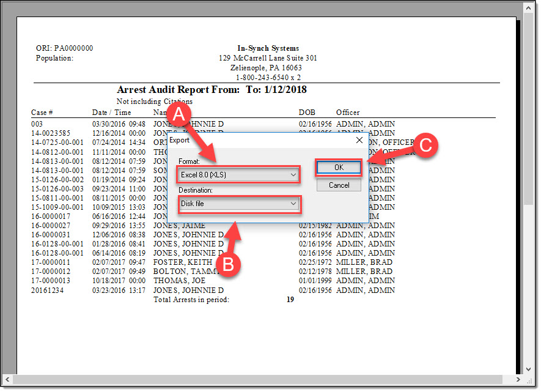541x392 pixels.
Task: Click the vertical scrollbar up arrow
Action: (x=529, y=9)
